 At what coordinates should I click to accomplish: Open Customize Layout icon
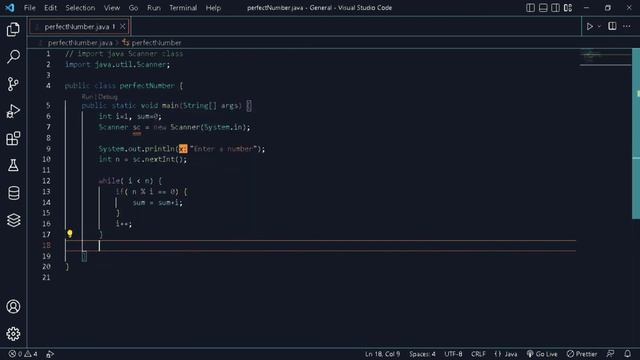pos(568,8)
